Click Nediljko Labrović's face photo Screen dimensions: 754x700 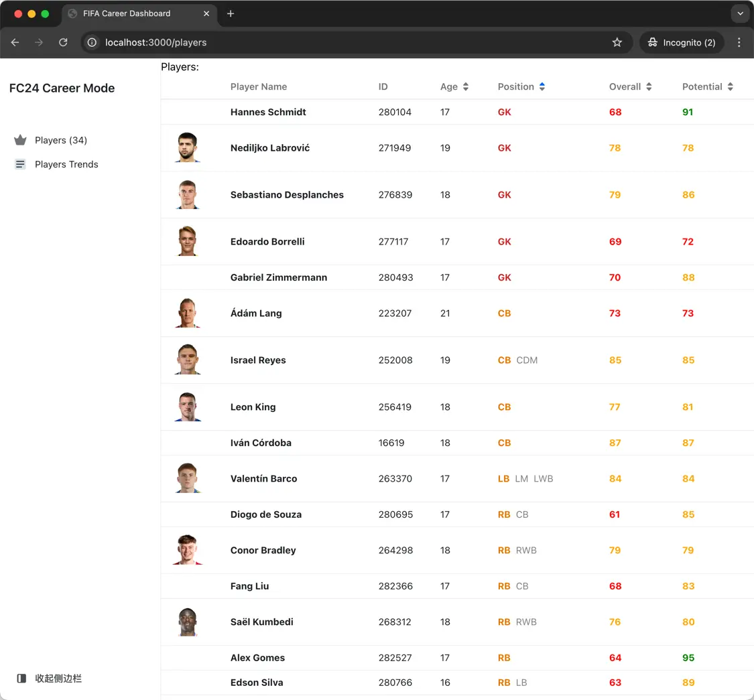click(188, 147)
